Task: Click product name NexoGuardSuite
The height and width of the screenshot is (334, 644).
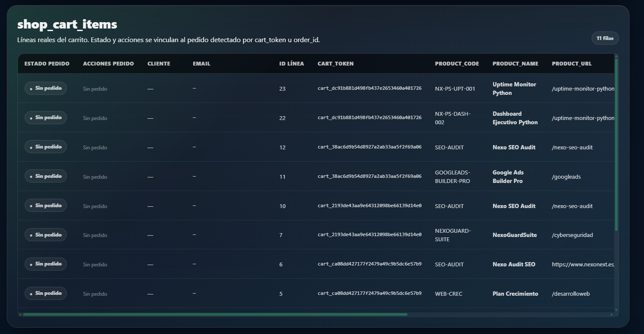Action: click(515, 235)
